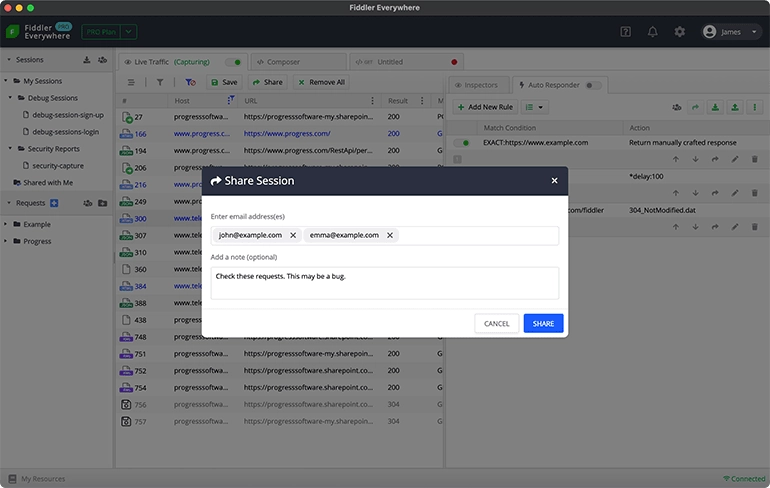This screenshot has width=770, height=488.
Task: Click the notifications bell icon
Action: 652,32
